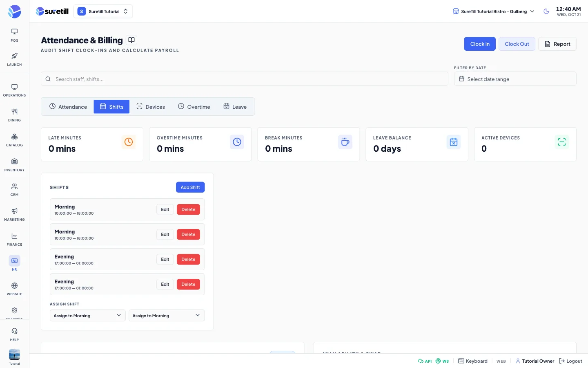The width and height of the screenshot is (588, 368).
Task: Edit the first Evening shift
Action: click(165, 259)
